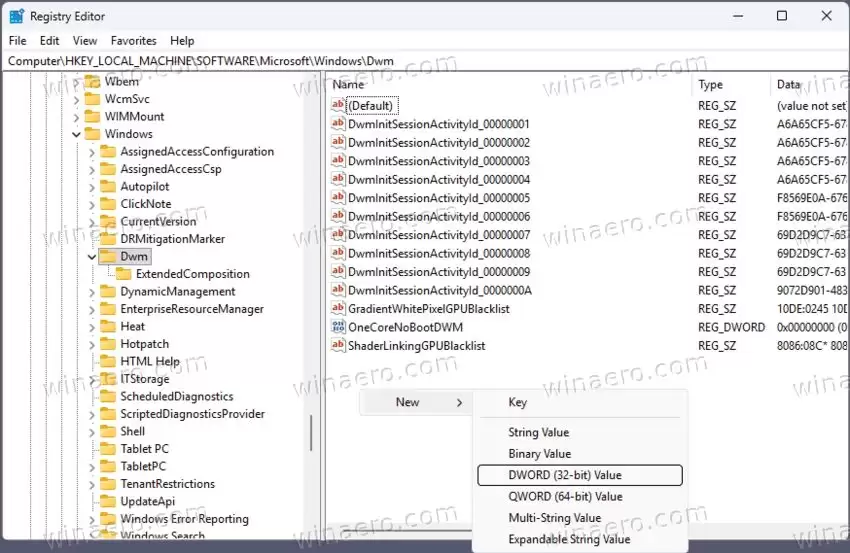The width and height of the screenshot is (850, 553).
Task: Click the icon next to DwmInitSessionActivityId_0000000A
Action: [x=338, y=289]
